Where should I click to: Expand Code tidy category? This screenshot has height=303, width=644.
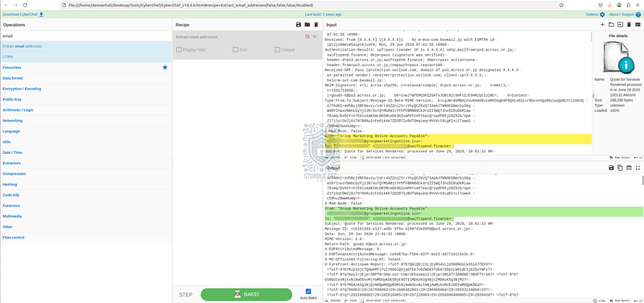(86, 195)
